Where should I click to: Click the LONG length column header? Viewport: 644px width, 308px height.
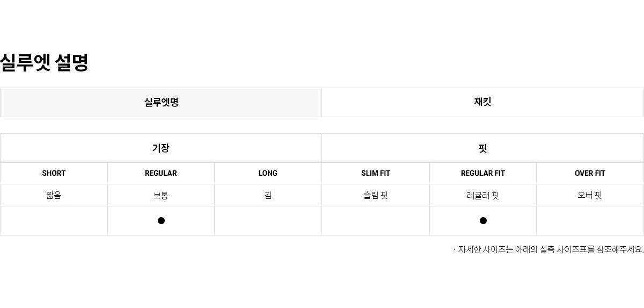268,173
